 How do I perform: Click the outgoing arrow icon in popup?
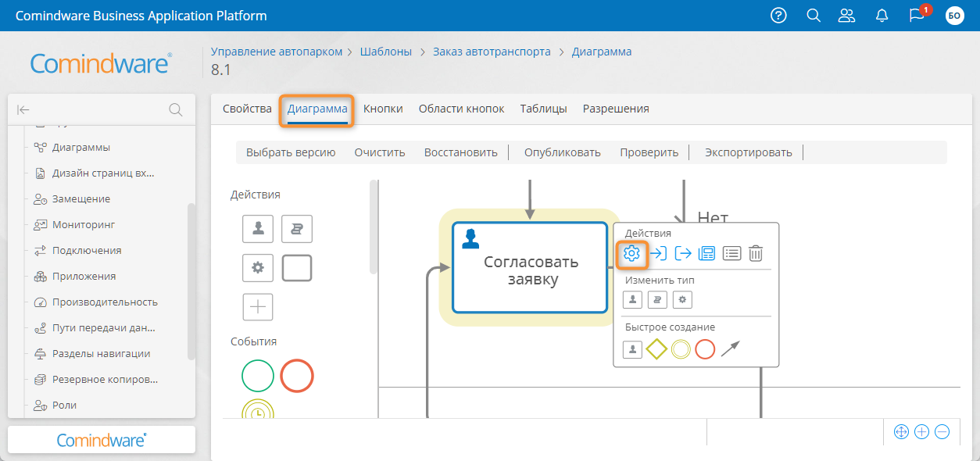(683, 252)
